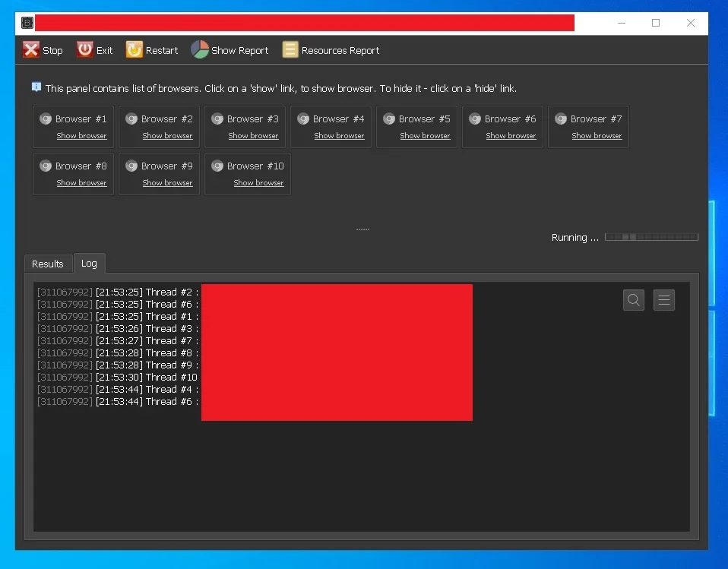Open the log search magnifier
728x569 pixels.
tap(633, 300)
